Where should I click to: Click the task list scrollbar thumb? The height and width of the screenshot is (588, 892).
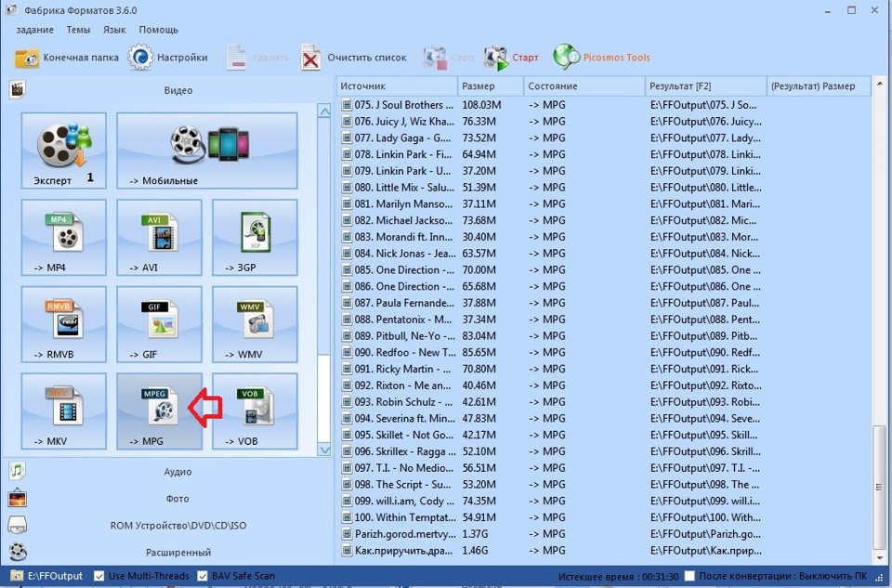pos(880,487)
